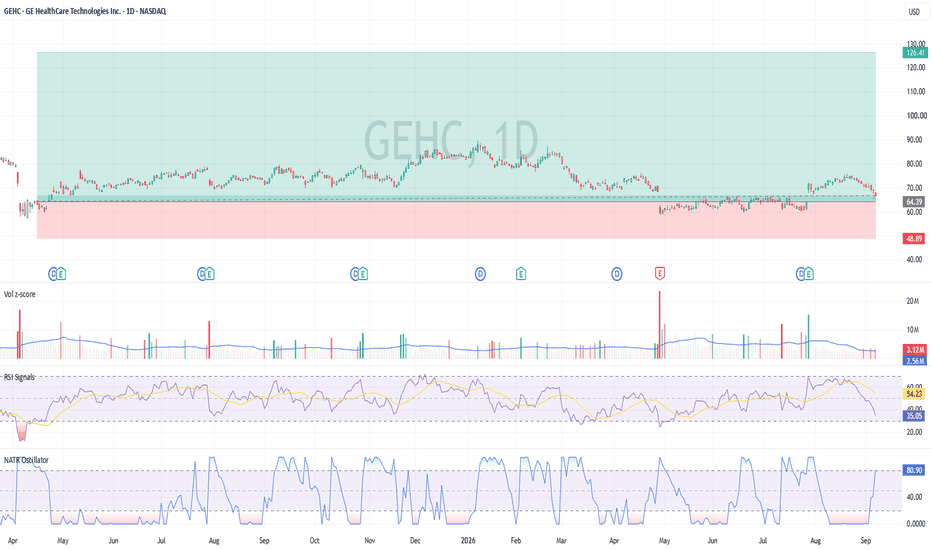This screenshot has height=550, width=932.
Task: Click the green earnings marker near late July 2025
Action: [x=210, y=274]
